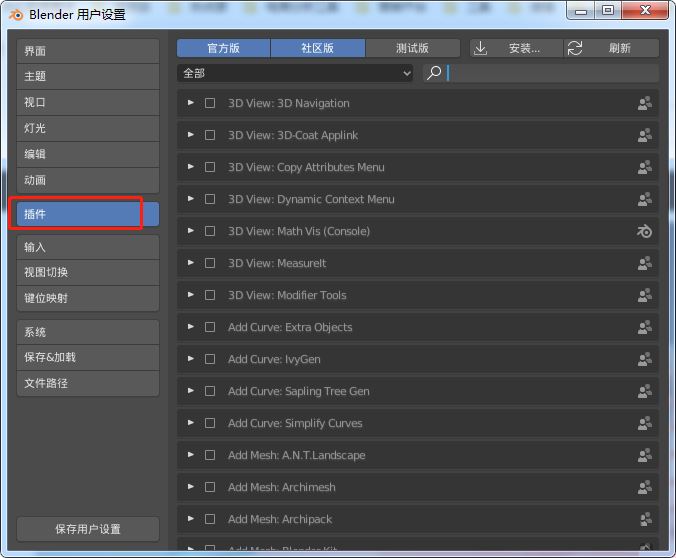Enable Dynamic Context Menu add-on checkbox
676x558 pixels.
(x=210, y=199)
